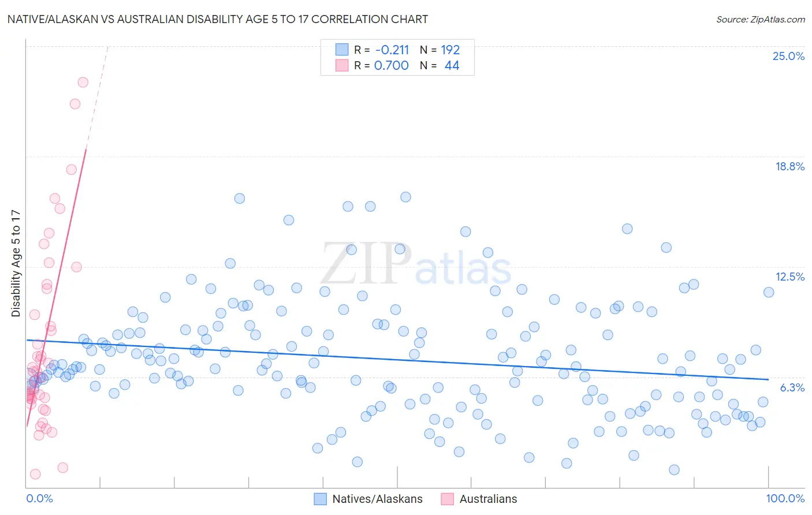Click the 0.0% x-axis label
Screen dimensions: 812x515
[x=39, y=498]
